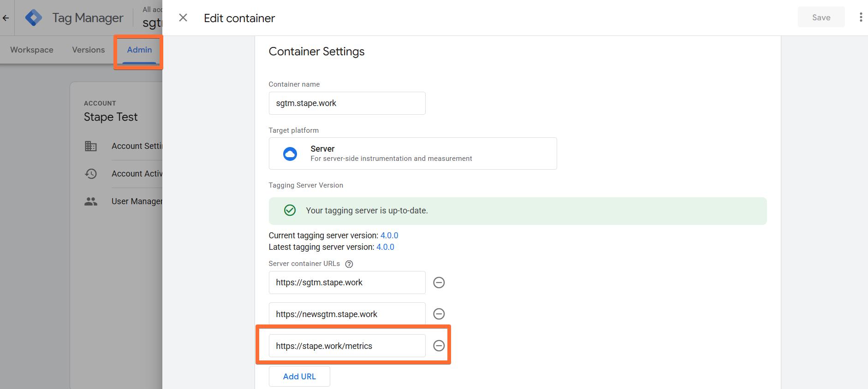Focus the Container name field
This screenshot has width=868, height=389.
(347, 103)
